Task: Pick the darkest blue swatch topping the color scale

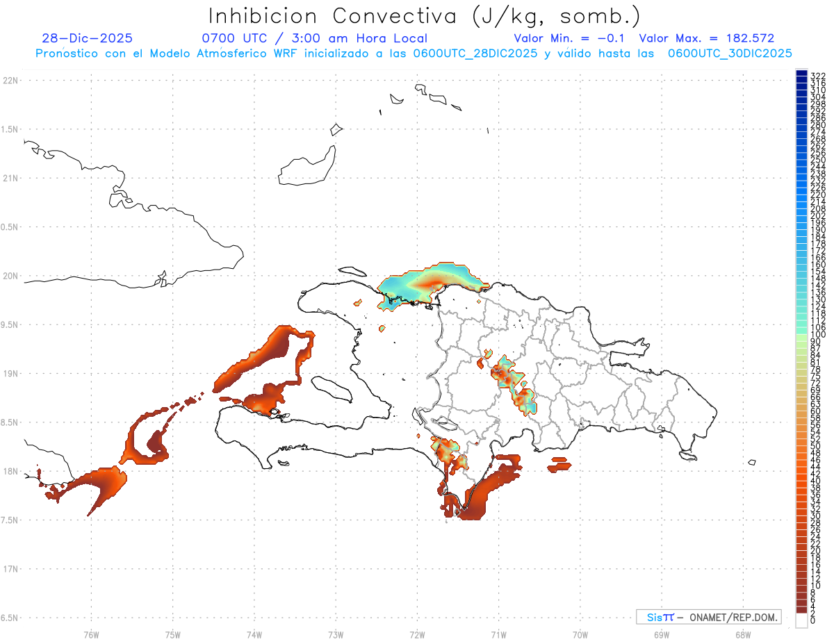Action: 801,73
